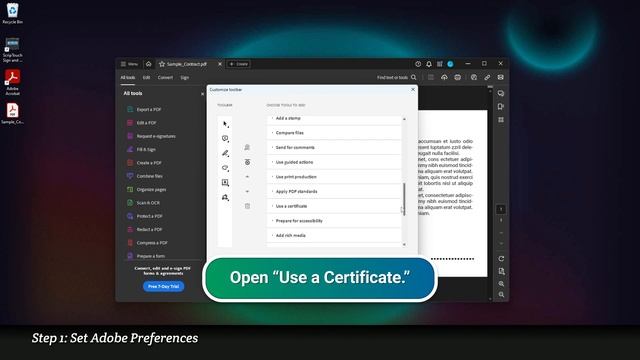Expand the Prepare for accessibility row

point(334,221)
